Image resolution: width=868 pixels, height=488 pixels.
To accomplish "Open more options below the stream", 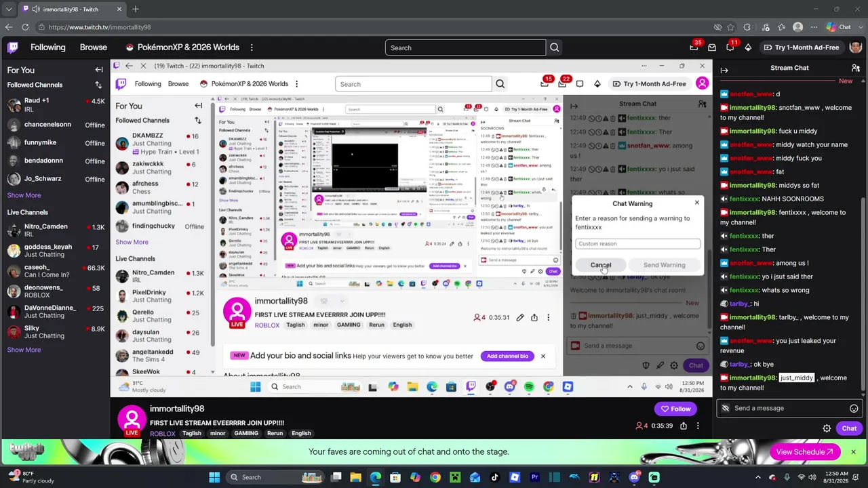I will point(698,426).
